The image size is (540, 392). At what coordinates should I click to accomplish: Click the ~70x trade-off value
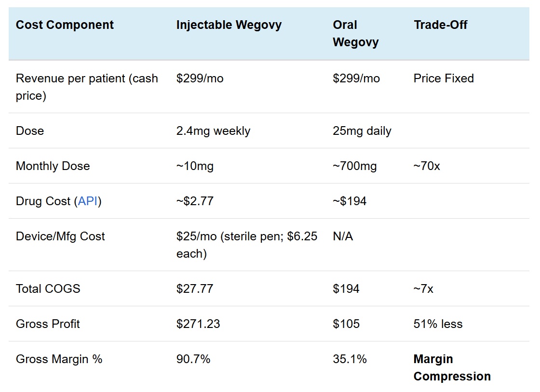click(x=427, y=166)
